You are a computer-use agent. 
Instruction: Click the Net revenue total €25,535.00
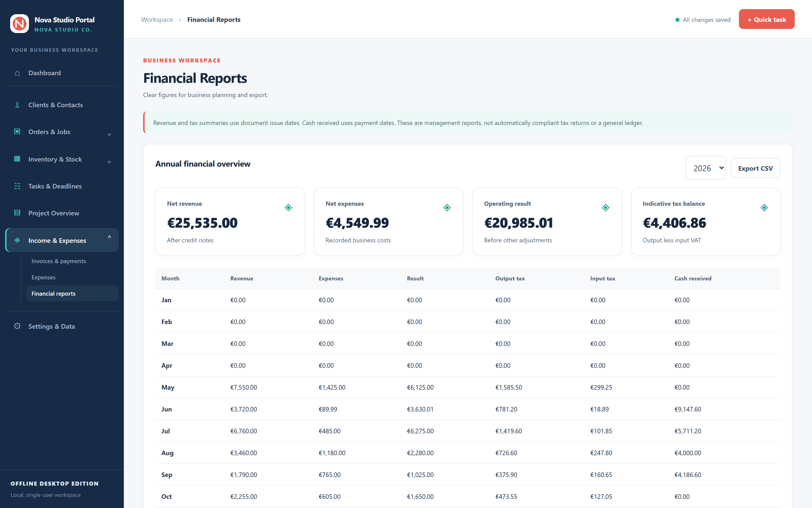coord(202,223)
